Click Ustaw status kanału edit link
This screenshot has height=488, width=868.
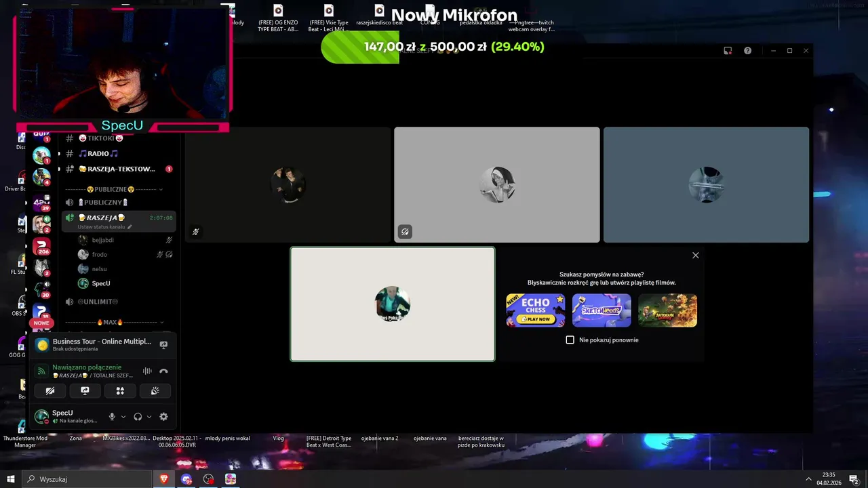pos(104,227)
